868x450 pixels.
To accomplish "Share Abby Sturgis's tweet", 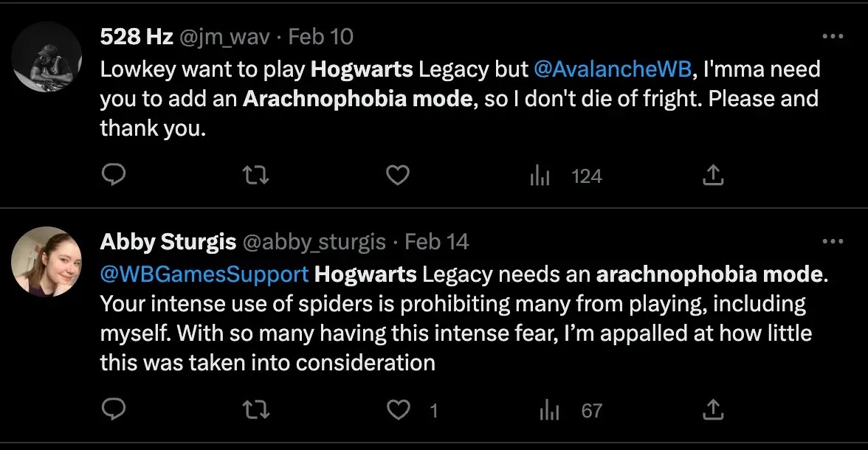I will click(x=712, y=409).
